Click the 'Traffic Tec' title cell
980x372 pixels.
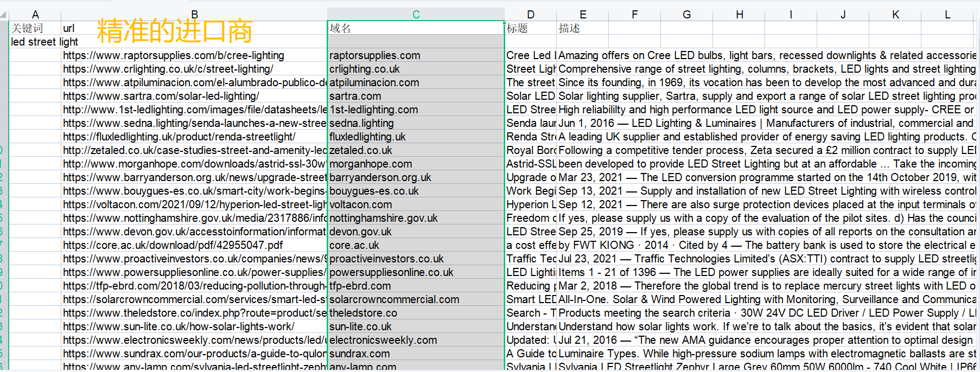[531, 259]
